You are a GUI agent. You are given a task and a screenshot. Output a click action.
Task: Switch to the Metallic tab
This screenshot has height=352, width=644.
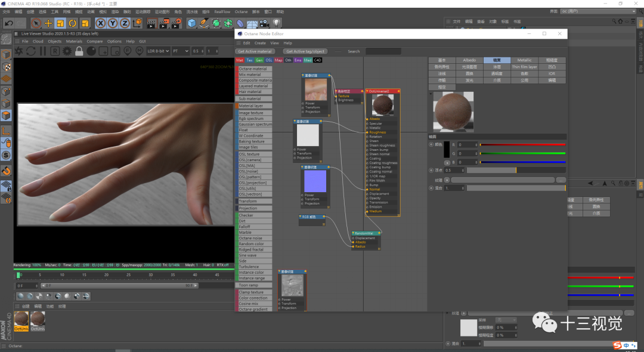[x=525, y=60]
